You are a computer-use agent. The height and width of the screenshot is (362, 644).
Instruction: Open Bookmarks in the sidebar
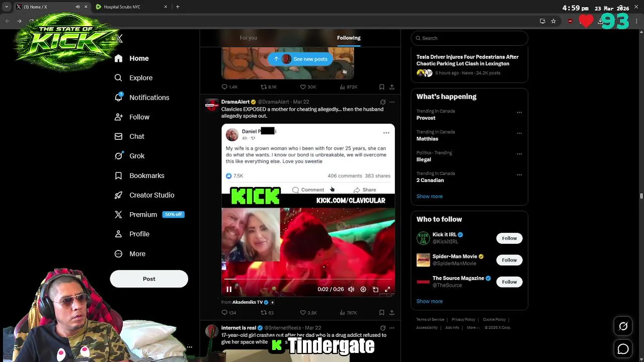139,175
